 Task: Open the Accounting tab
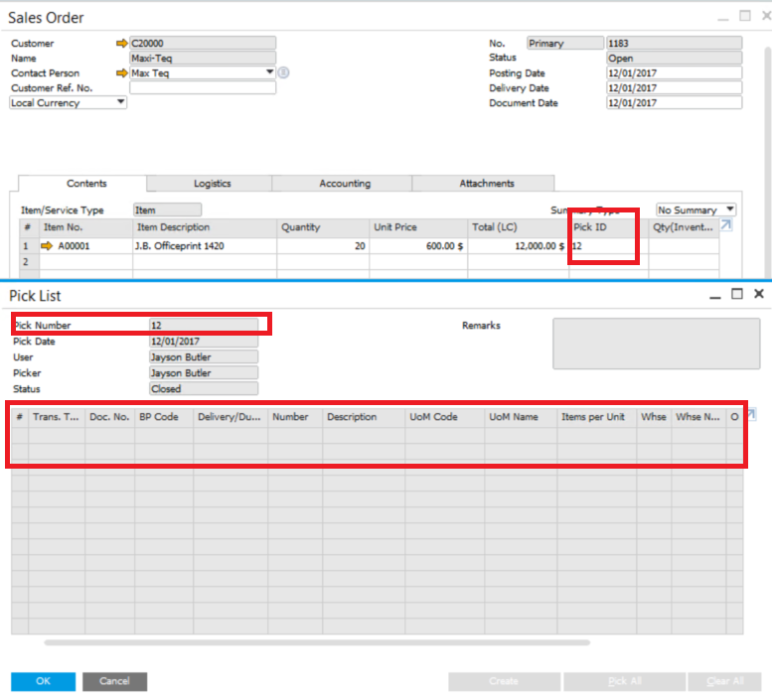[x=345, y=184]
